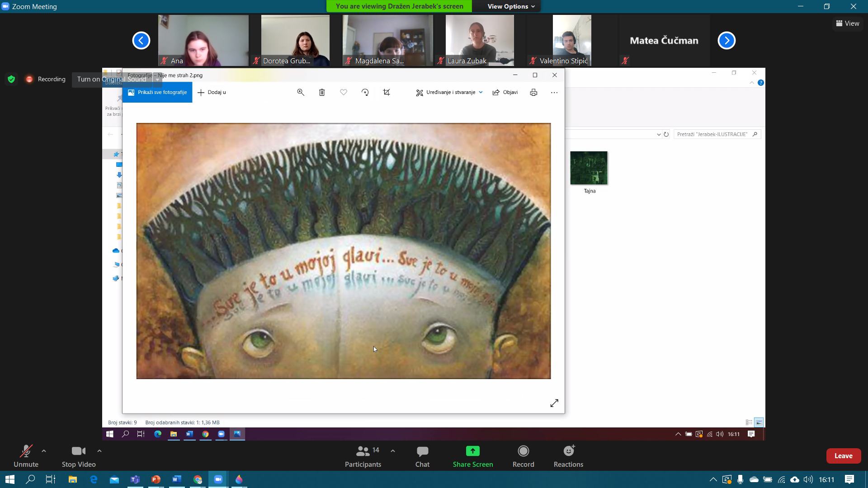Show previous participants with left arrow
The width and height of the screenshot is (868, 488).
pyautogui.click(x=141, y=41)
